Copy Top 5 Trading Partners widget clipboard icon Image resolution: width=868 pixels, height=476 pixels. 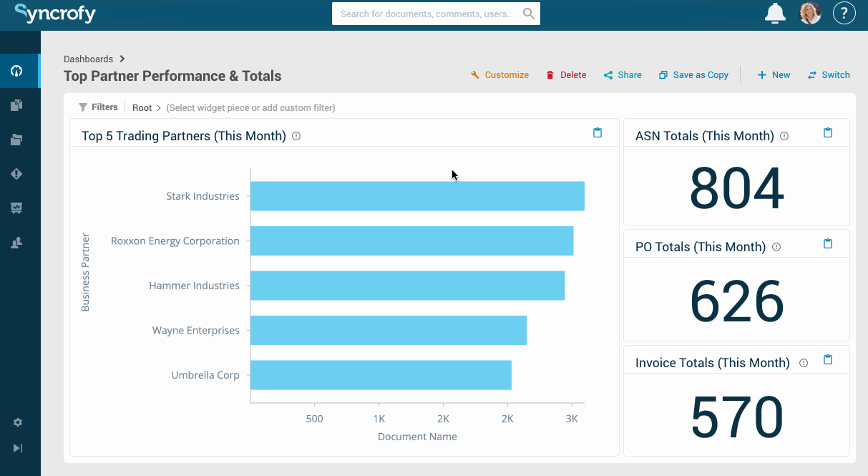598,132
